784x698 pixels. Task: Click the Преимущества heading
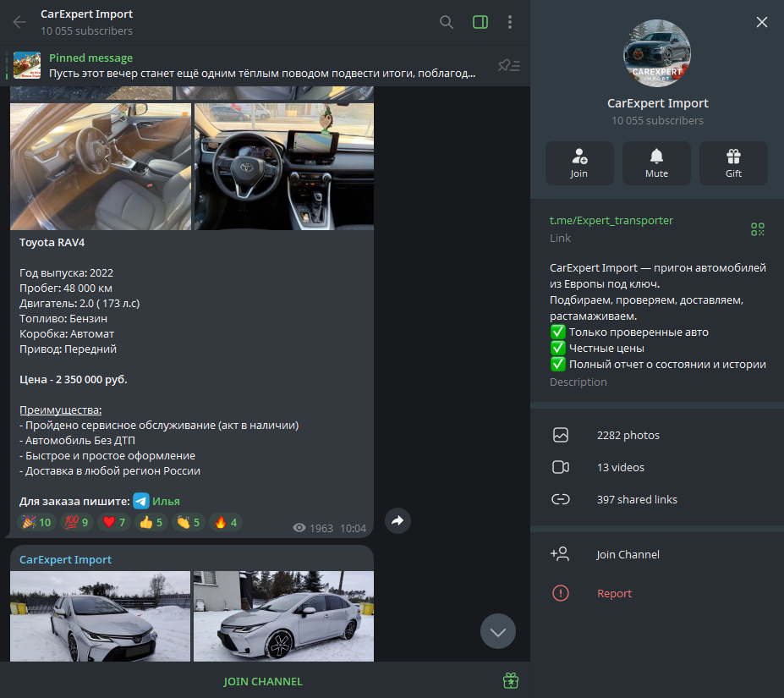tap(61, 409)
